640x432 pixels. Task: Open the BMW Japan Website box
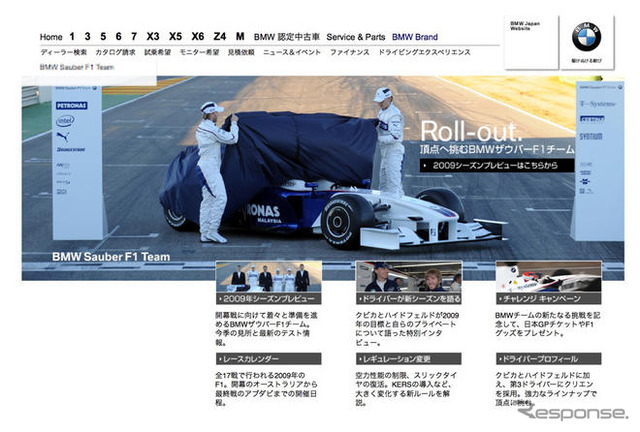531,42
